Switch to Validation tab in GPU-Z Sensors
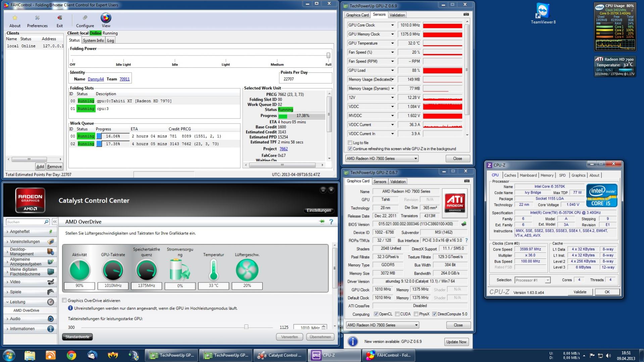The image size is (644, 362). [x=397, y=15]
